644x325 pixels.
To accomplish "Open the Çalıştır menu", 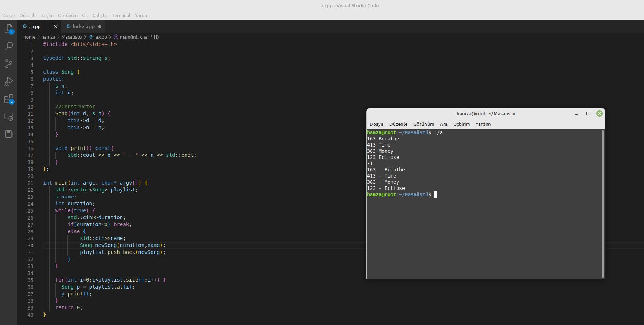I will (x=100, y=15).
